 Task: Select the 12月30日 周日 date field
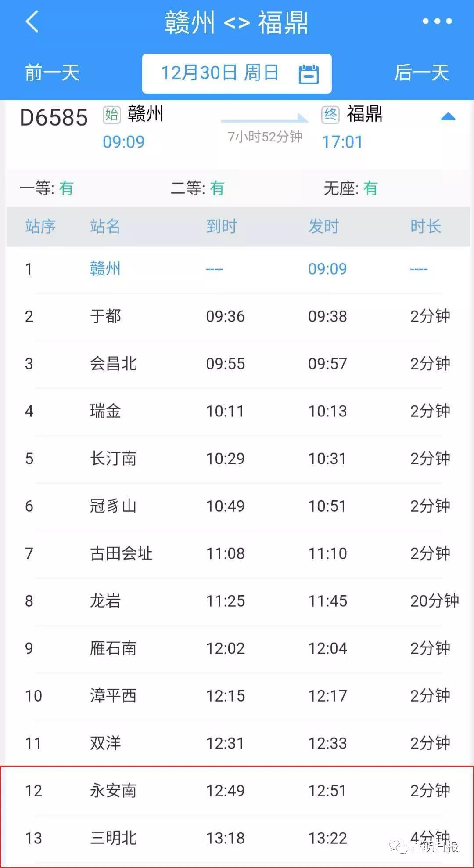click(x=220, y=73)
